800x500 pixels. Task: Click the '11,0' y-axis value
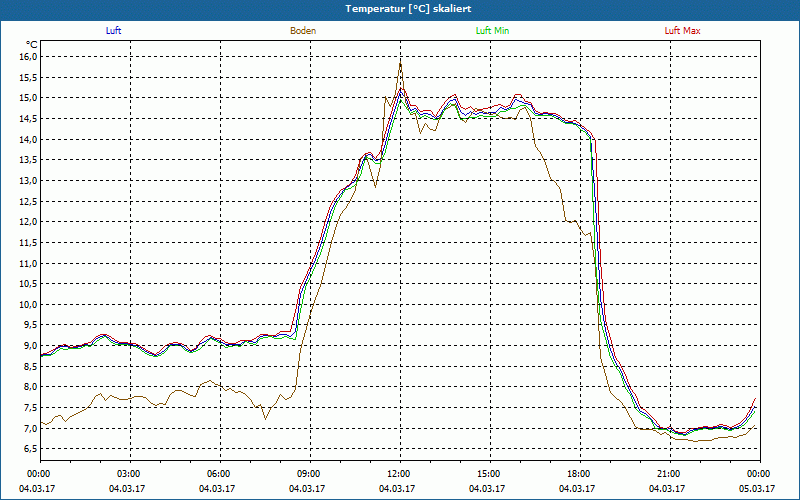pyautogui.click(x=29, y=264)
